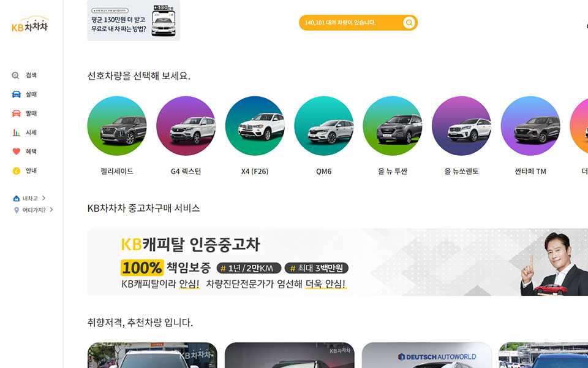Open 혜택 with the heart icon
The height and width of the screenshot is (368, 588).
(24, 151)
